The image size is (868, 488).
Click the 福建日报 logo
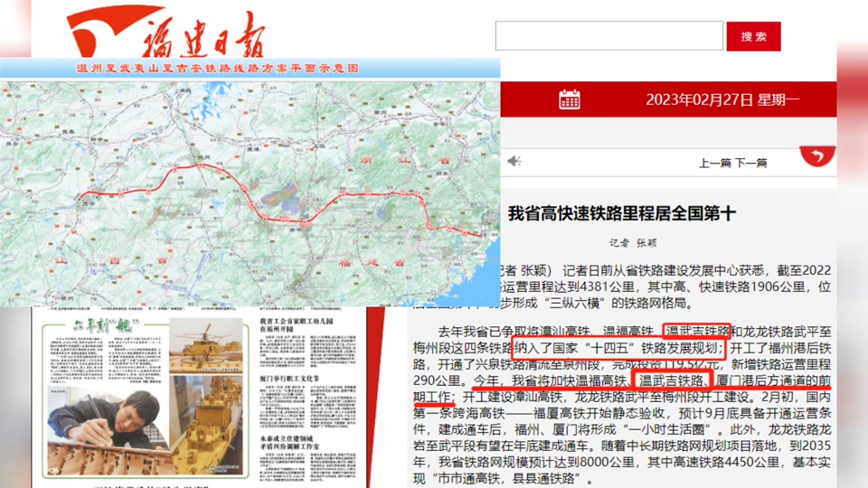point(166,33)
